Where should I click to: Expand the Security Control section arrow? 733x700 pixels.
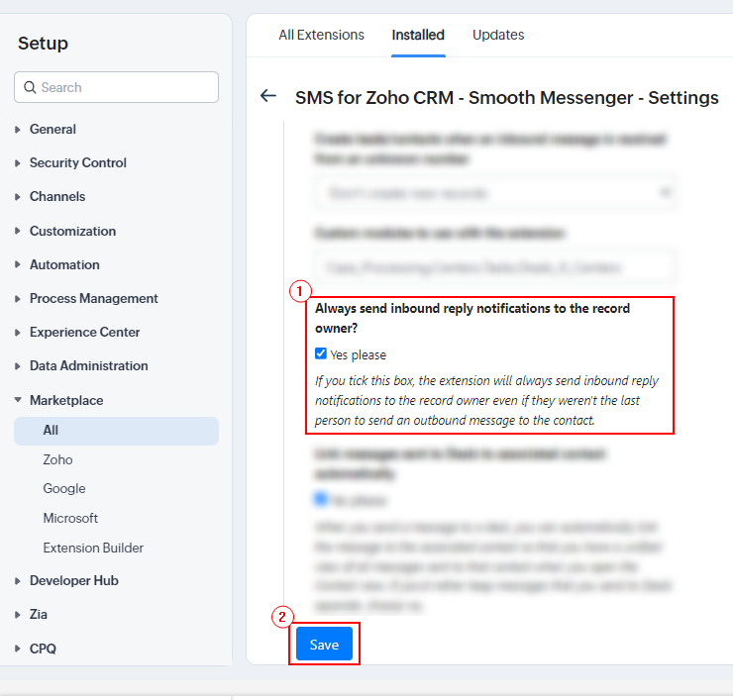point(17,163)
